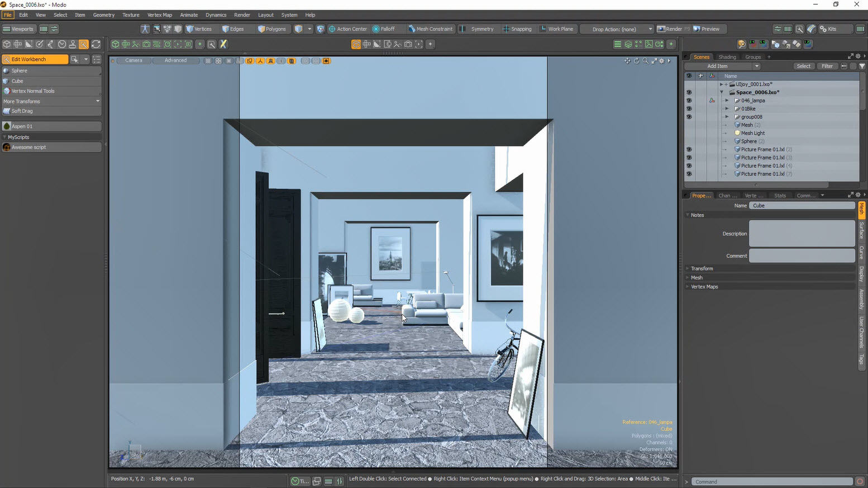This screenshot has height=488, width=868.
Task: Select the Soft Drag tool
Action: [x=22, y=111]
